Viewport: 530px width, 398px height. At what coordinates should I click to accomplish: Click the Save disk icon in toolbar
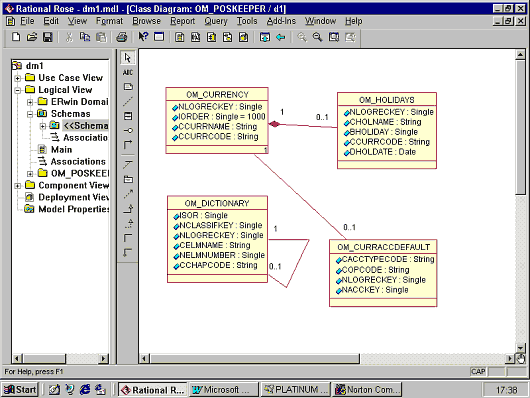(48, 37)
